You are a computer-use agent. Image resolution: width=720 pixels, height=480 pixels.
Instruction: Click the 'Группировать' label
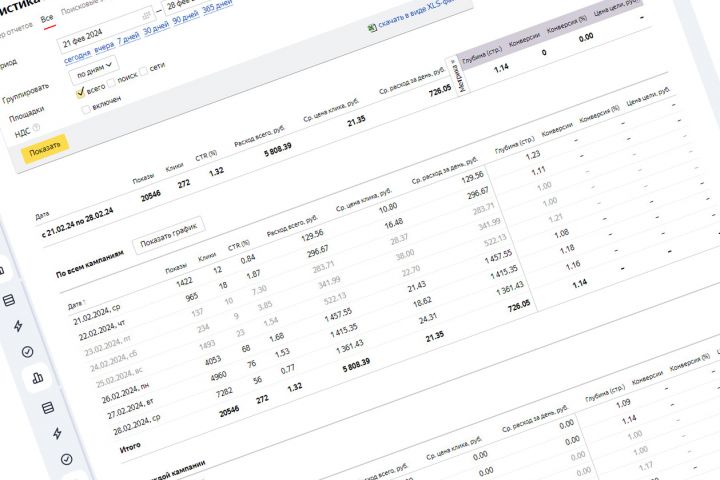click(x=26, y=93)
